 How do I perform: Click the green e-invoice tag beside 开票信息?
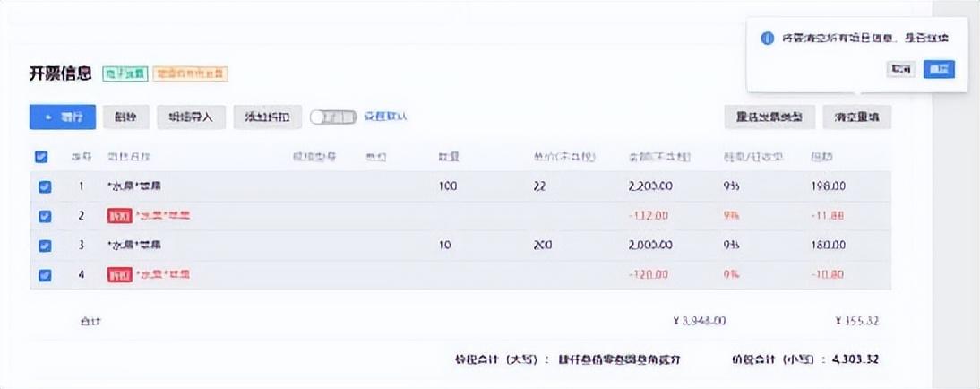pos(125,73)
